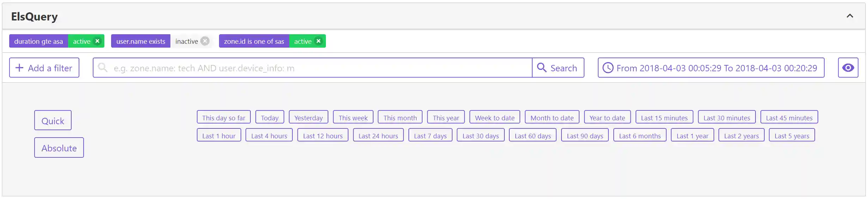Toggle active status on duration filter
This screenshot has width=868, height=199.
(81, 41)
